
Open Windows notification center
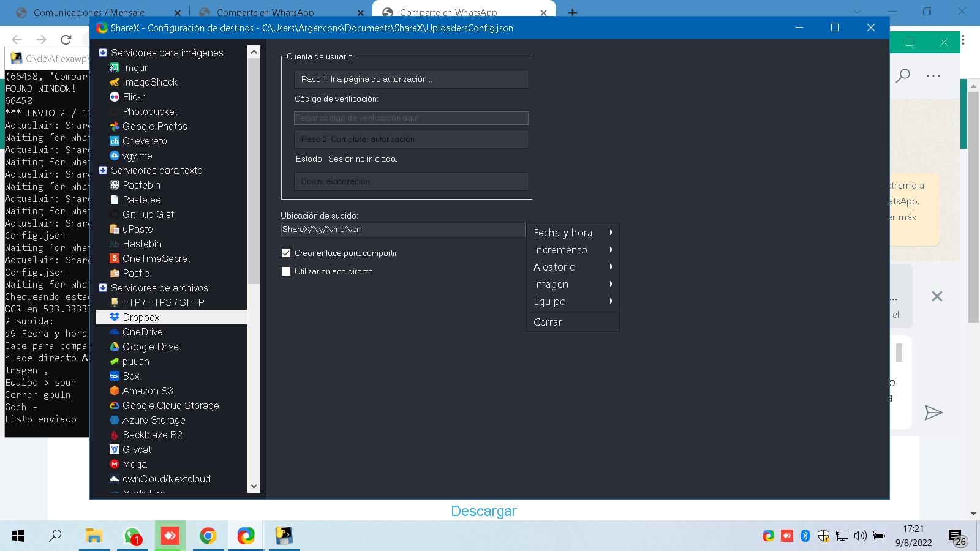point(957,537)
